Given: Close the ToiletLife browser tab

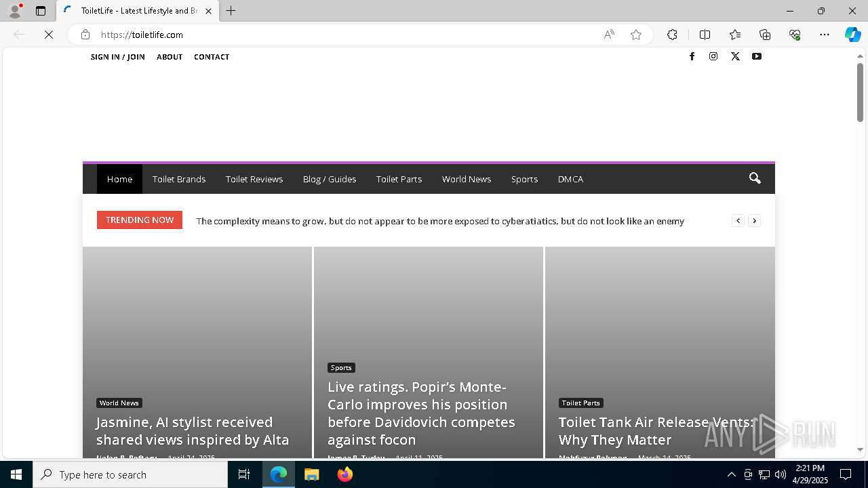Looking at the screenshot, I should pyautogui.click(x=209, y=11).
